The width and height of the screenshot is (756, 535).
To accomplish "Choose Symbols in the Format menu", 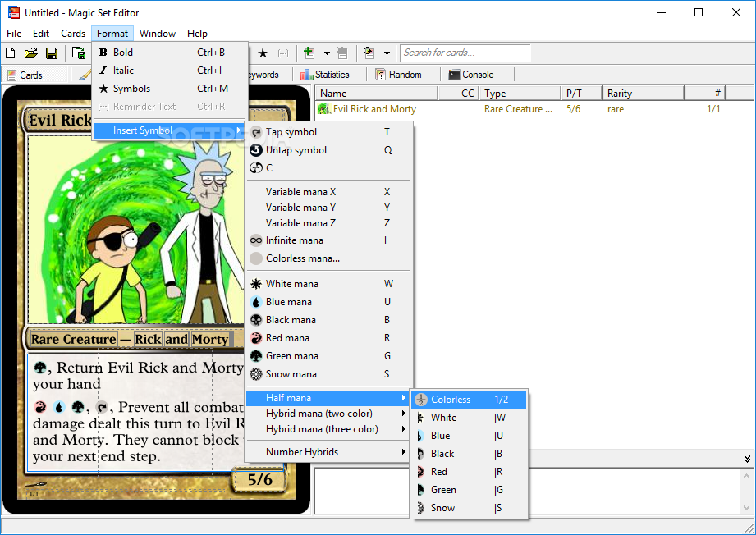I will point(170,89).
